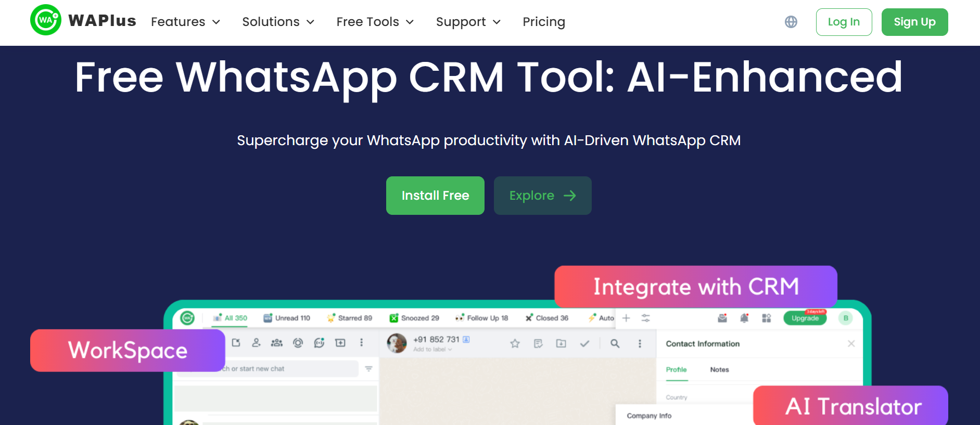Star the conversation with star icon
This screenshot has height=425, width=980.
pyautogui.click(x=515, y=343)
